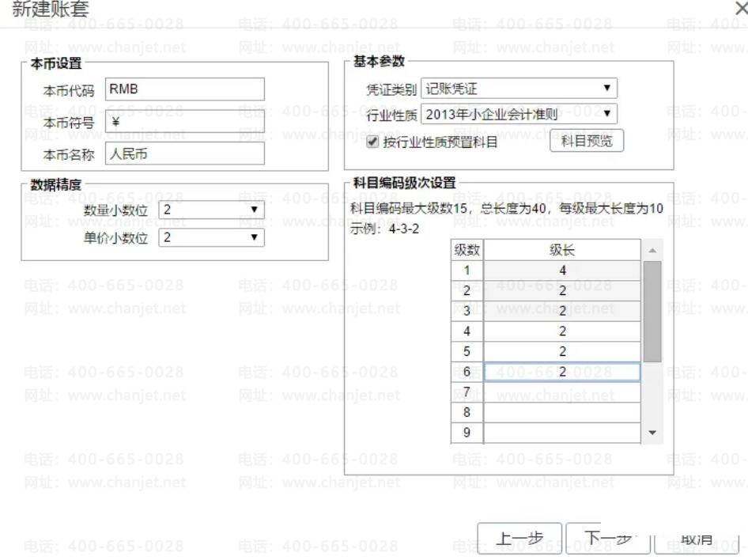
Task: Select 级长 cell for level 1
Action: pyautogui.click(x=562, y=271)
